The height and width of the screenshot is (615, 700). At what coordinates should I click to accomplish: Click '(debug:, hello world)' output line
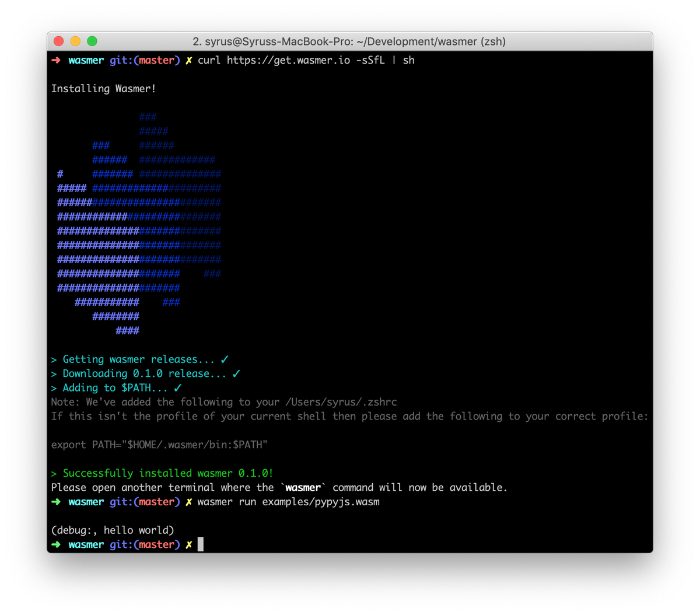(113, 530)
